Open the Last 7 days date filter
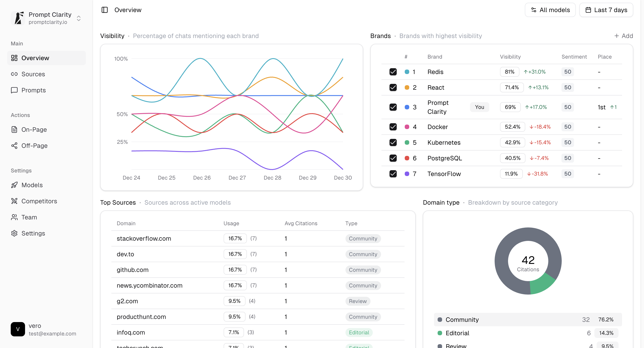This screenshot has height=348, width=644. coord(606,10)
